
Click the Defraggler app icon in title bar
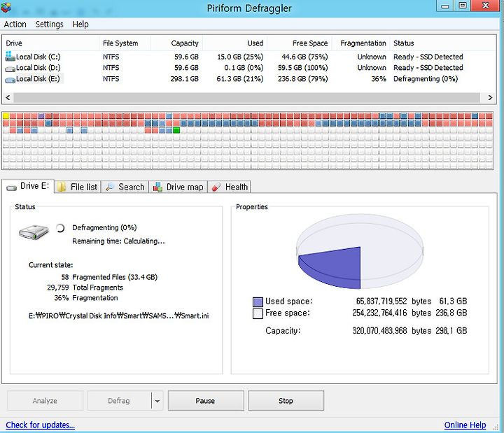click(6, 7)
